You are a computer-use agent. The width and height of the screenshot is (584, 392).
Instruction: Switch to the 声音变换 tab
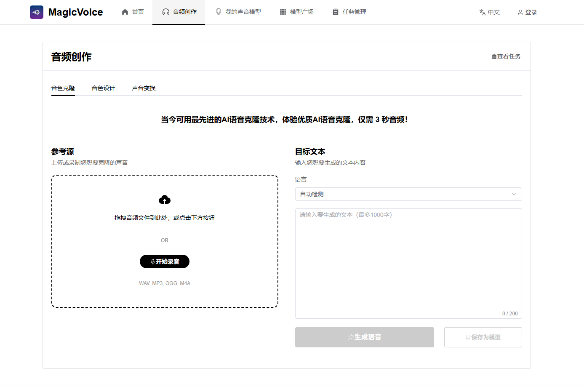pyautogui.click(x=144, y=88)
